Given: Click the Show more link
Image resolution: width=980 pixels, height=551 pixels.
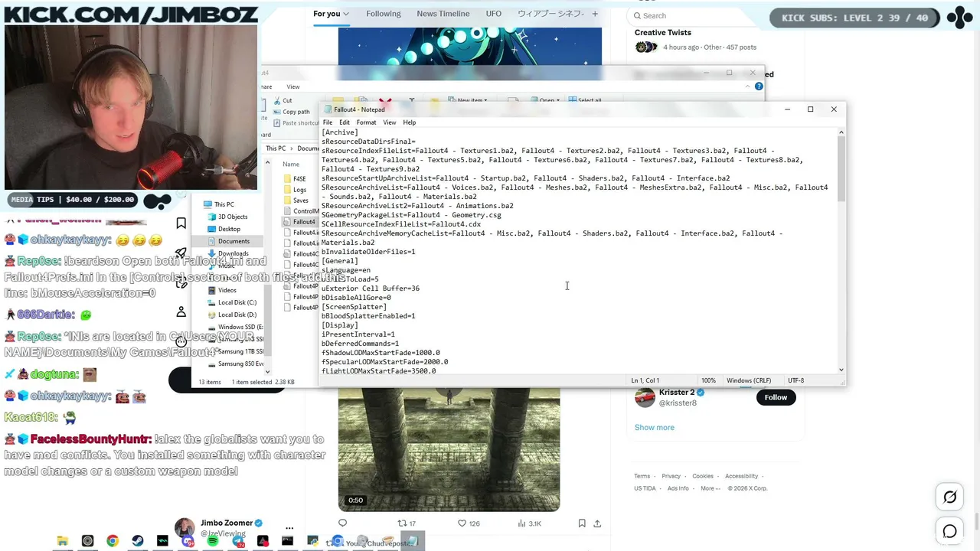Looking at the screenshot, I should pos(655,427).
